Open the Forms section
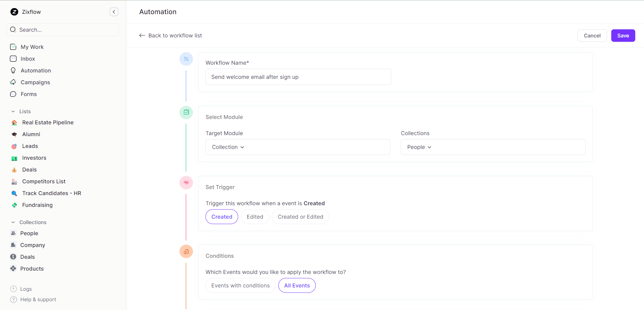The height and width of the screenshot is (310, 644). pos(29,94)
